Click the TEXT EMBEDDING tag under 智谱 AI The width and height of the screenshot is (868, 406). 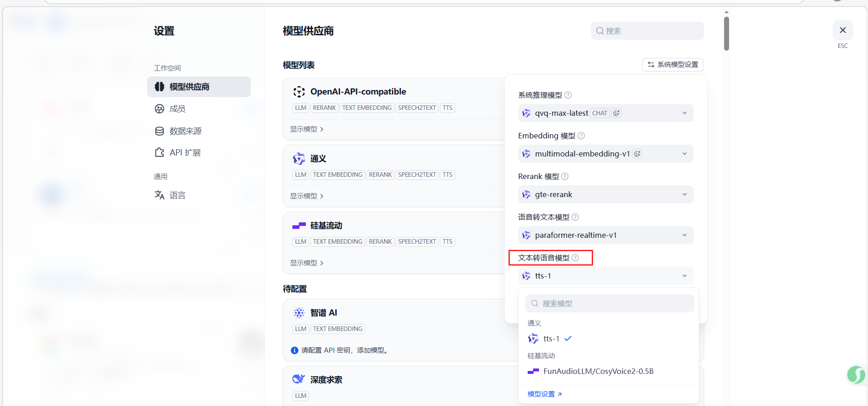(338, 329)
